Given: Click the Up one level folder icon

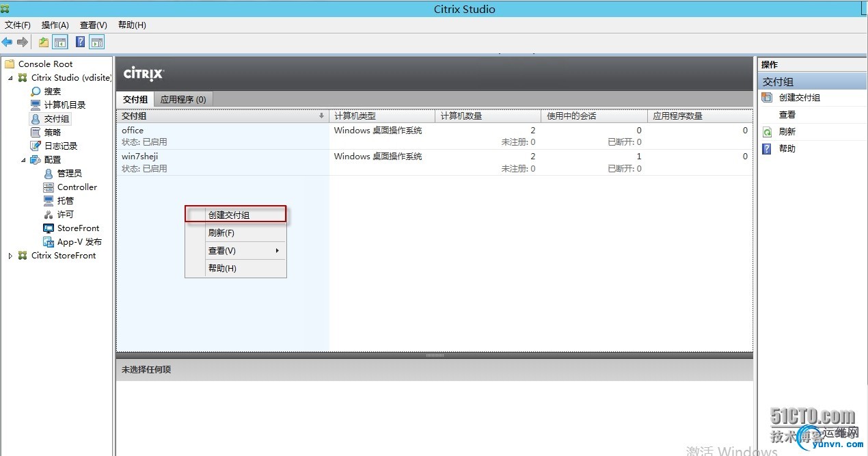Looking at the screenshot, I should tap(44, 42).
